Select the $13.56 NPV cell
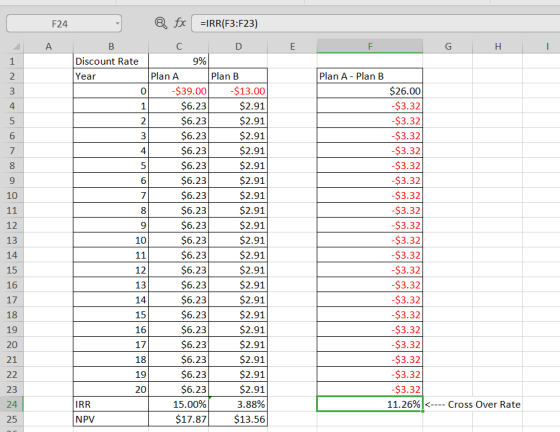This screenshot has width=560, height=432. coord(238,419)
